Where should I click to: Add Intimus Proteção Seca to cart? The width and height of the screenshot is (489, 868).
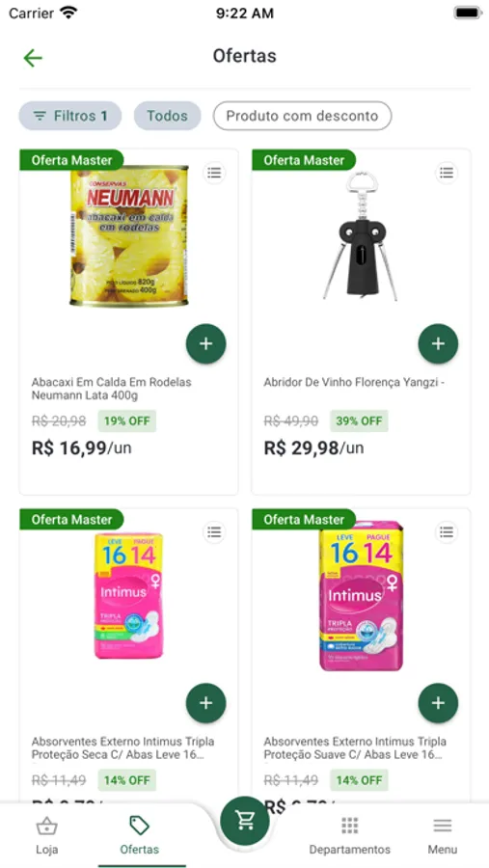206,703
